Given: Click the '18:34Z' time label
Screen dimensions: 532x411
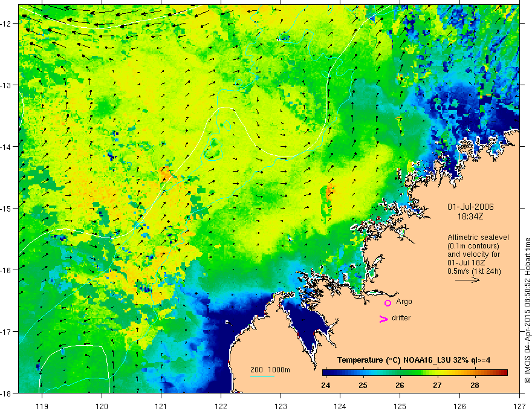Looking at the screenshot, I should 470,216.
